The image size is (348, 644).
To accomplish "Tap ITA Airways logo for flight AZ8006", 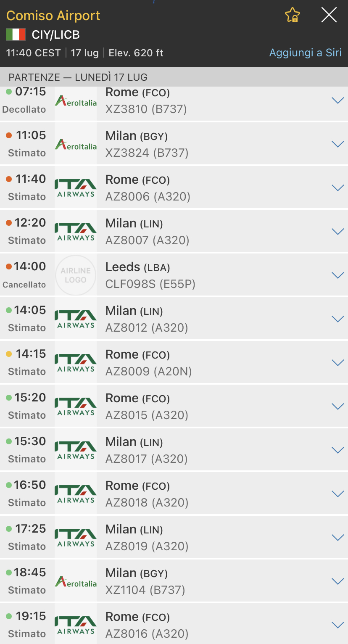I will click(76, 188).
